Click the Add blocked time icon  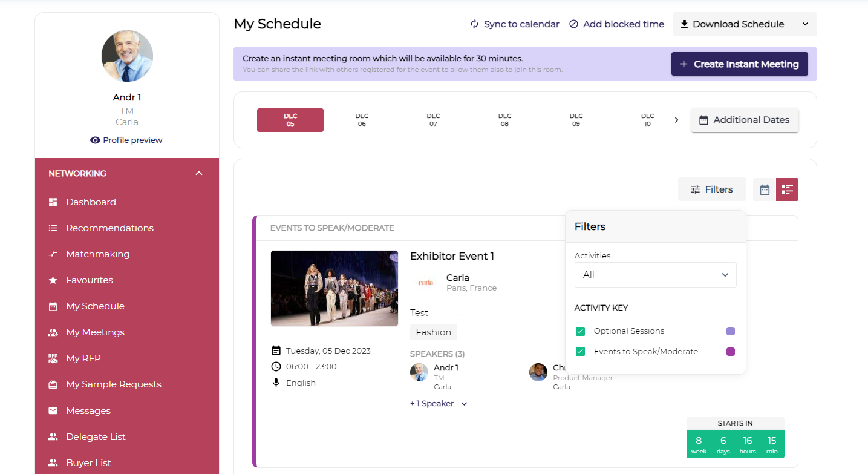click(573, 24)
